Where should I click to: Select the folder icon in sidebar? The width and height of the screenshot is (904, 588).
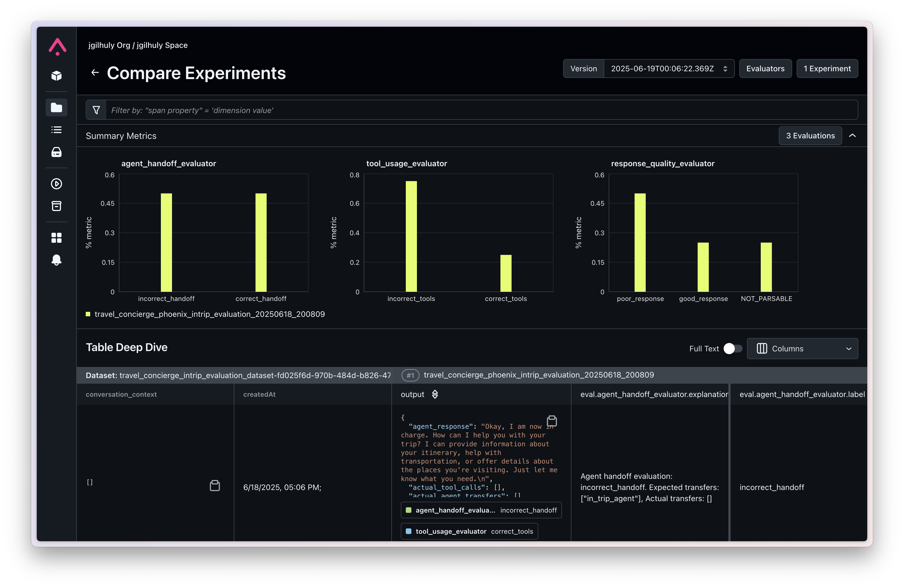(56, 107)
